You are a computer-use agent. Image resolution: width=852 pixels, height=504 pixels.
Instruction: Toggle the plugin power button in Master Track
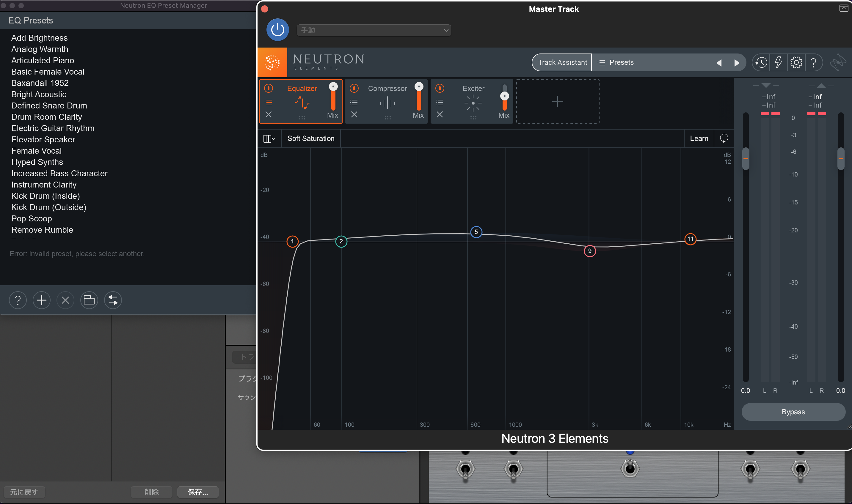278,30
